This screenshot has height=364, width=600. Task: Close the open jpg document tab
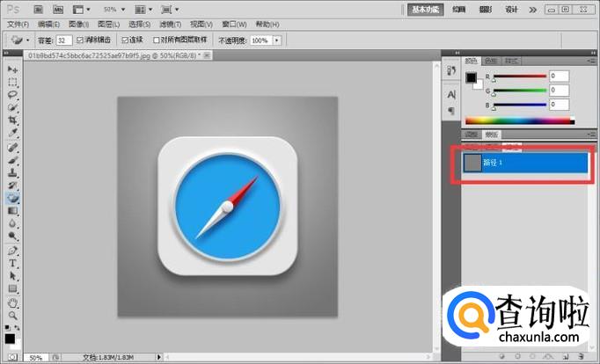coord(207,55)
